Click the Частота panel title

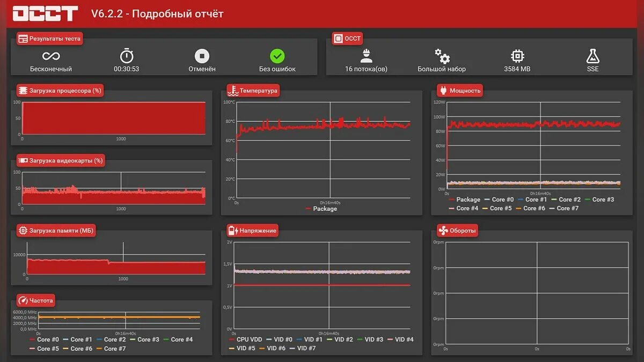[x=41, y=300]
